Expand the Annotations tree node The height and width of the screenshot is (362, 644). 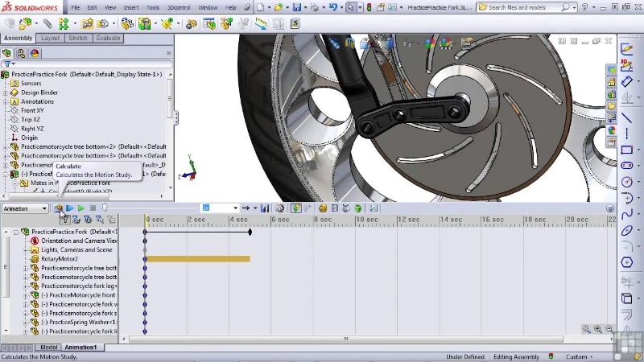pyautogui.click(x=6, y=102)
